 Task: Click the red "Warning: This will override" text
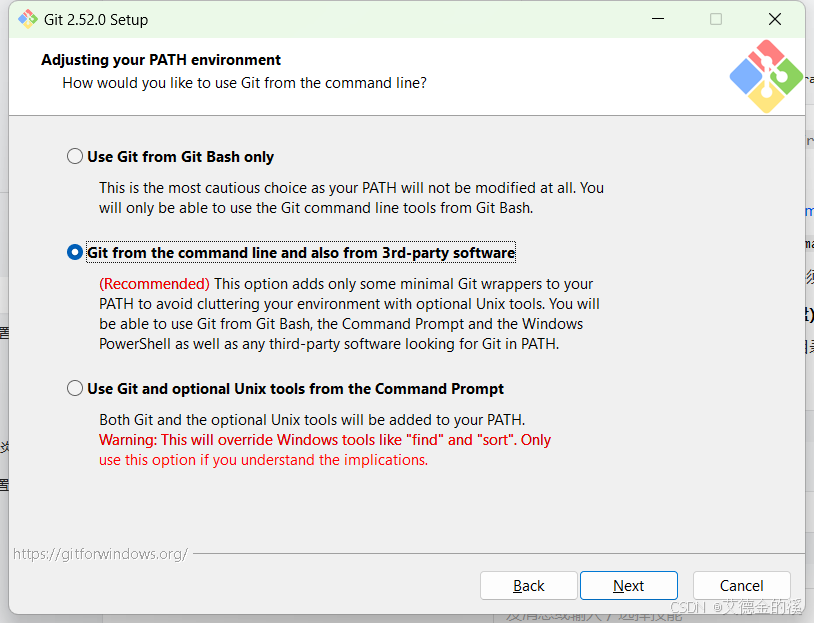(x=324, y=440)
